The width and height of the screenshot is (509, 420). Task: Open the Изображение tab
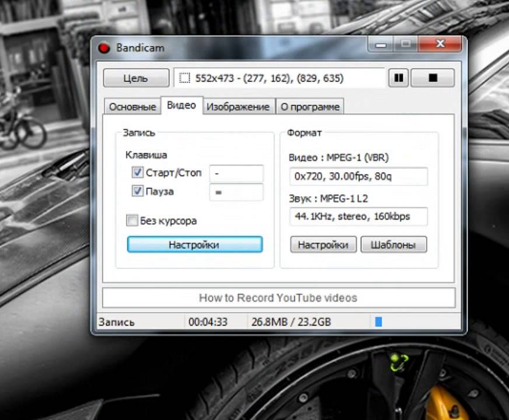(x=238, y=107)
